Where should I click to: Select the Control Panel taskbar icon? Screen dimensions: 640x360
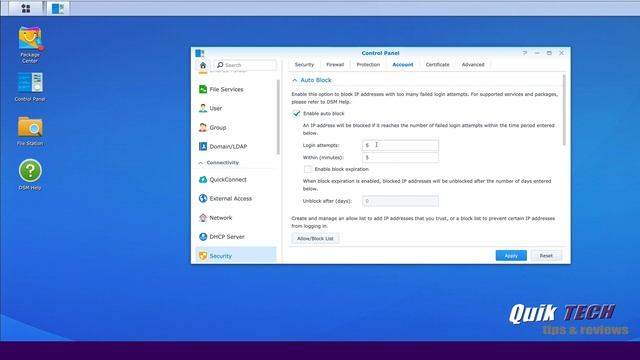tap(58, 8)
